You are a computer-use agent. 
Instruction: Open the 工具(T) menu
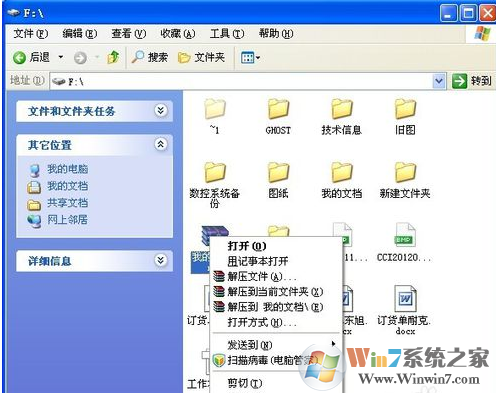pos(227,33)
